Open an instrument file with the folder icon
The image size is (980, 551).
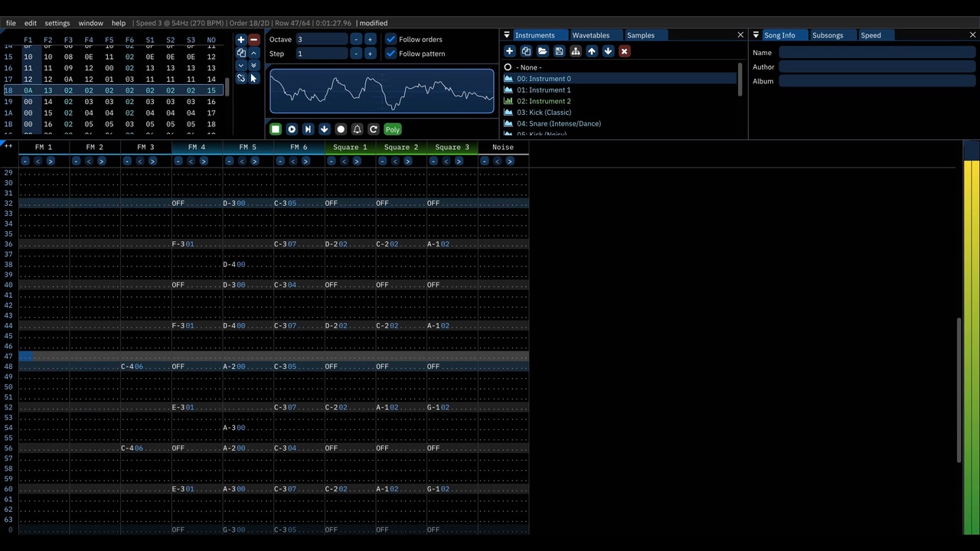pos(542,51)
